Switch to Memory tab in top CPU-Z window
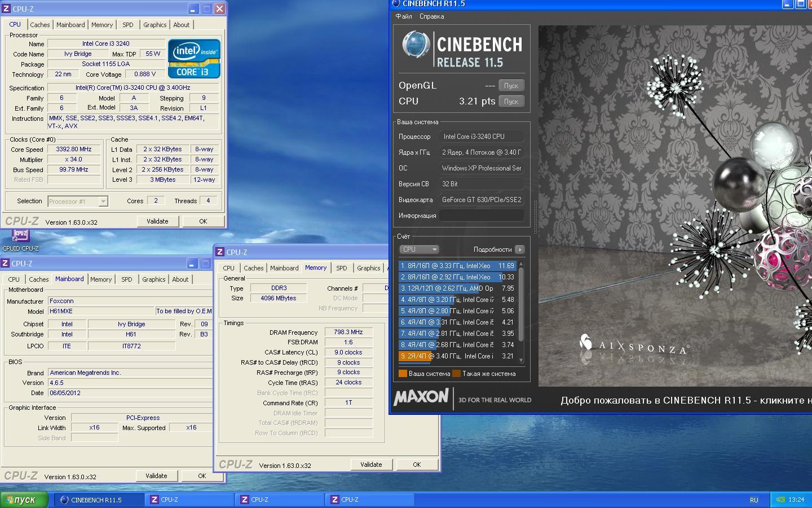 (102, 25)
